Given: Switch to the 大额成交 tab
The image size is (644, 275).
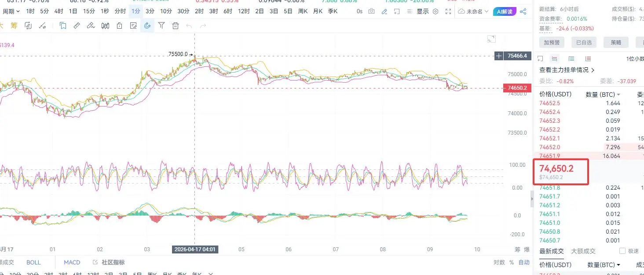Looking at the screenshot, I should click(583, 251).
